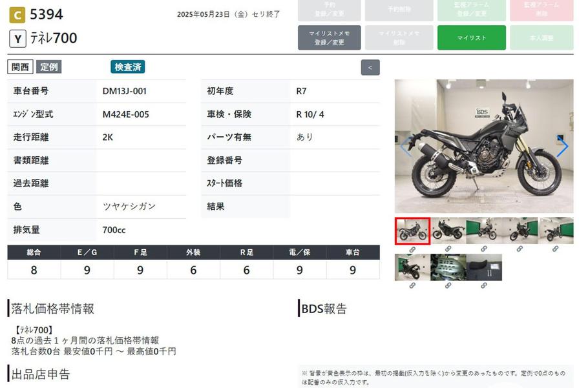Click the next image arrow on the main photo
Image resolution: width=588 pixels, height=388 pixels.
click(562, 147)
